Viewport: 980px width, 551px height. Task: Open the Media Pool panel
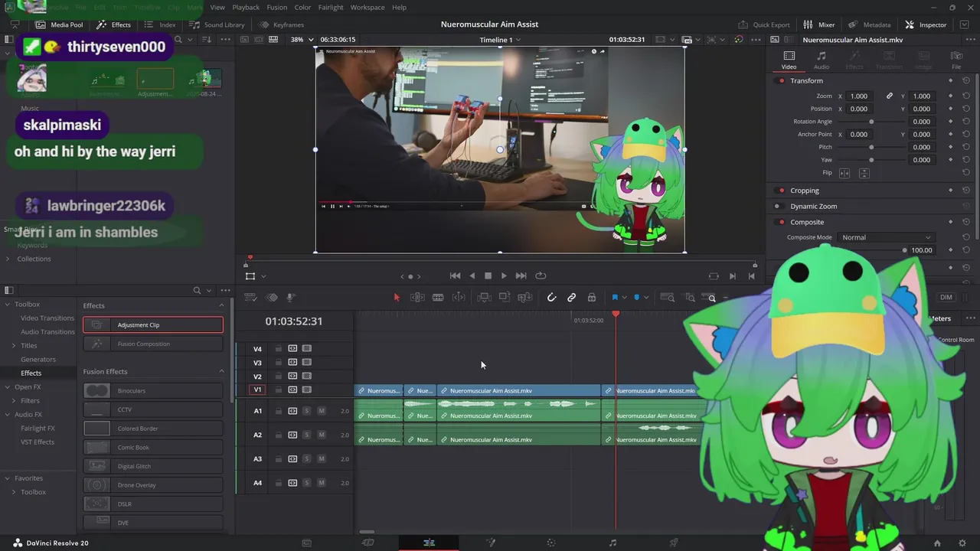point(59,24)
